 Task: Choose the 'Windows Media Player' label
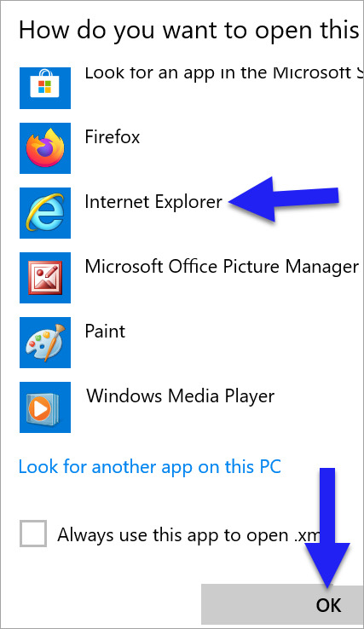tap(181, 396)
